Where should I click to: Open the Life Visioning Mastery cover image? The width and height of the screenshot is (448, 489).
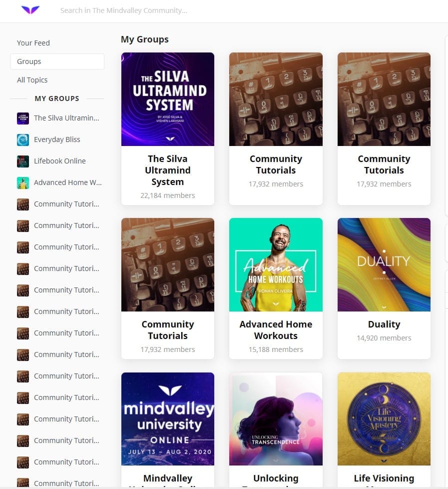pos(384,419)
